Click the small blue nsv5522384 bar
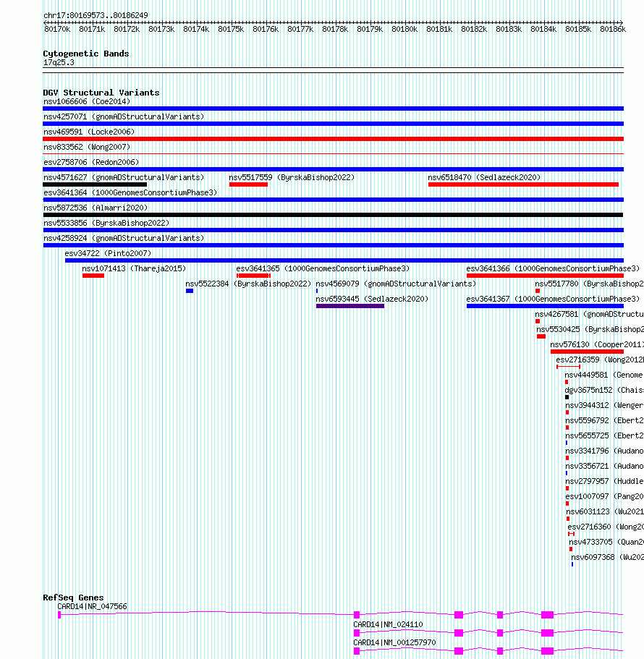Image resolution: width=644 pixels, height=659 pixels. point(190,291)
